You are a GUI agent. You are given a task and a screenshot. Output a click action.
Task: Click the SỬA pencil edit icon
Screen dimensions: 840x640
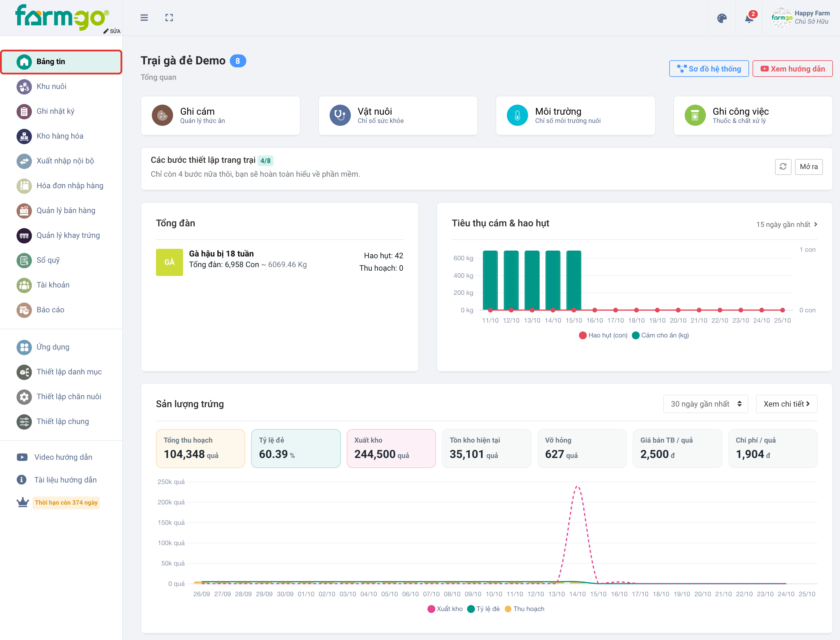tap(112, 31)
